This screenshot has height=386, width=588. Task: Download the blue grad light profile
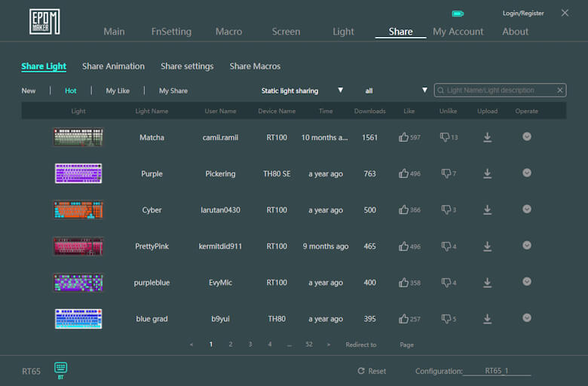[487, 319]
